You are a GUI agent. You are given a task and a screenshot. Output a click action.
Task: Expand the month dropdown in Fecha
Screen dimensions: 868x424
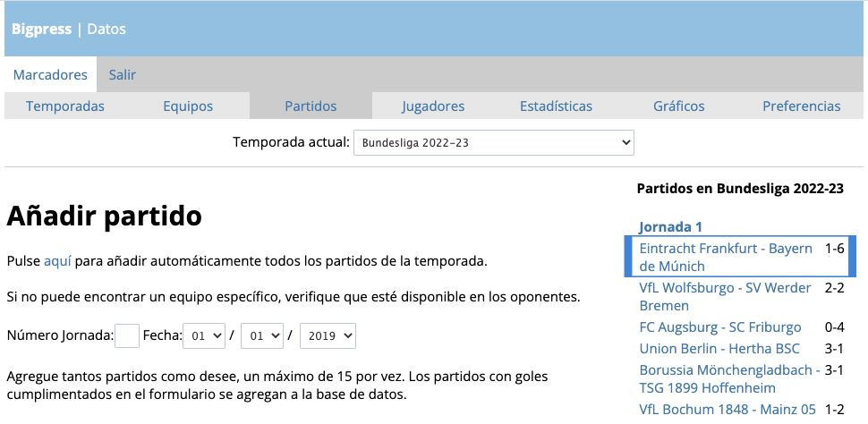[262, 336]
